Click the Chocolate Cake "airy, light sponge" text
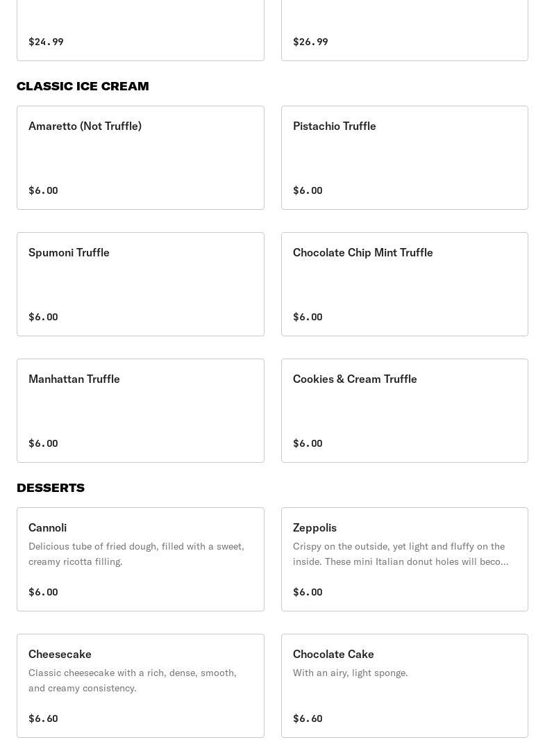 351,673
